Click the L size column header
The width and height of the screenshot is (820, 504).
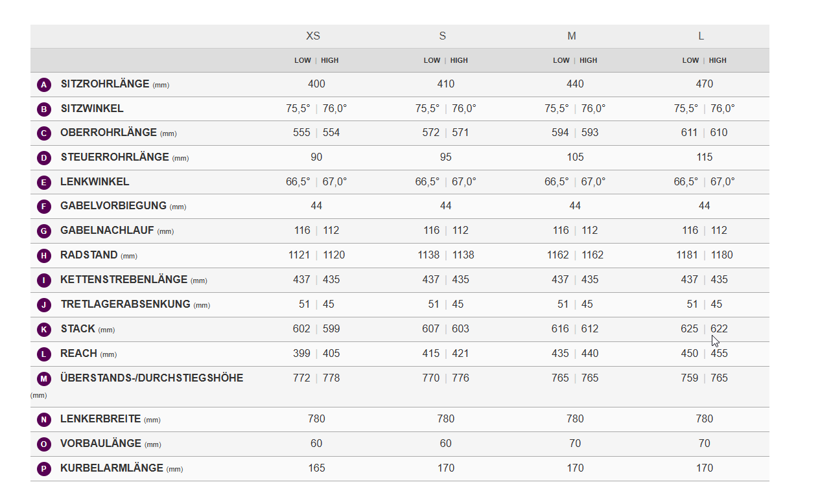[x=701, y=36]
